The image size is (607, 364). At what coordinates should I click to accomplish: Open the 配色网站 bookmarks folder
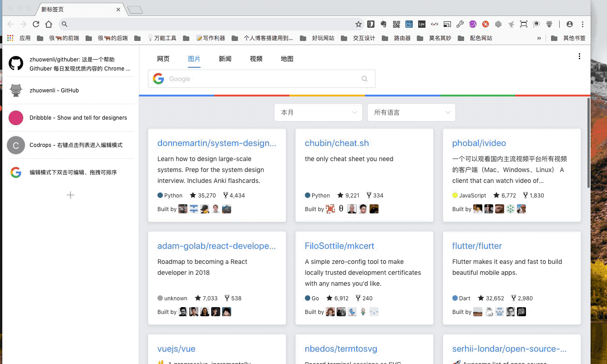tap(475, 38)
